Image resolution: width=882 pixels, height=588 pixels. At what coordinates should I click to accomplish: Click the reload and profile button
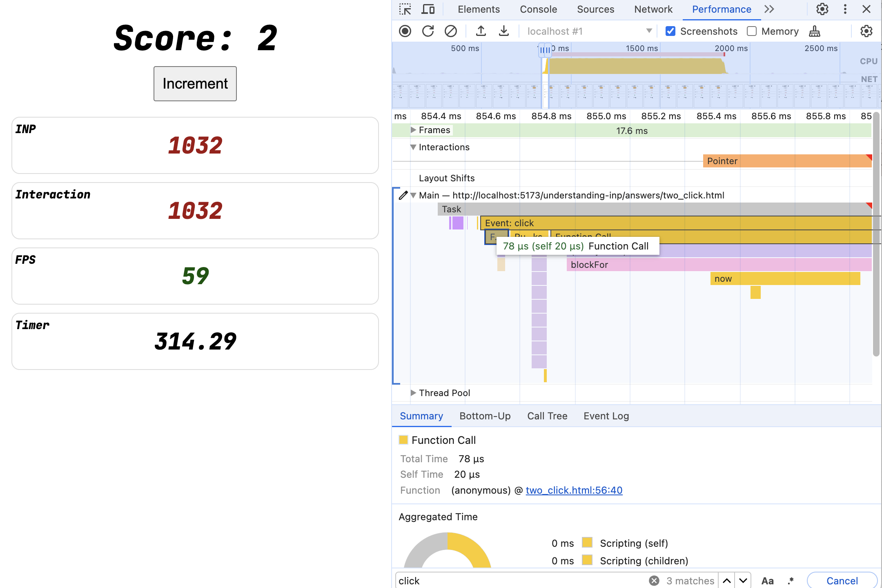click(x=427, y=31)
